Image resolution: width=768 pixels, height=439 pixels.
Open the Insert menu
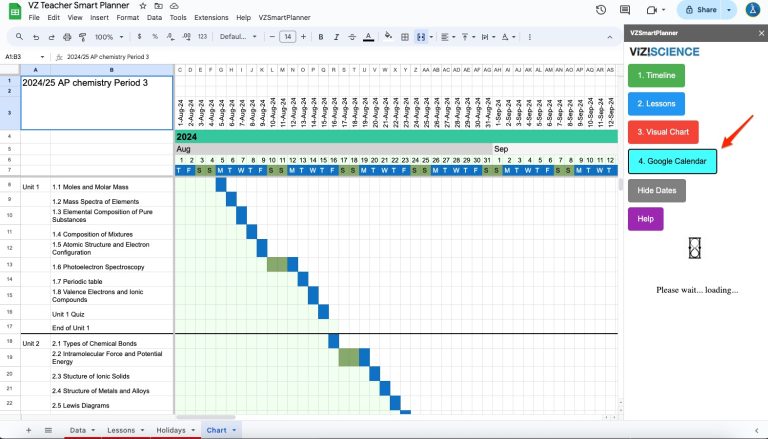[99, 17]
